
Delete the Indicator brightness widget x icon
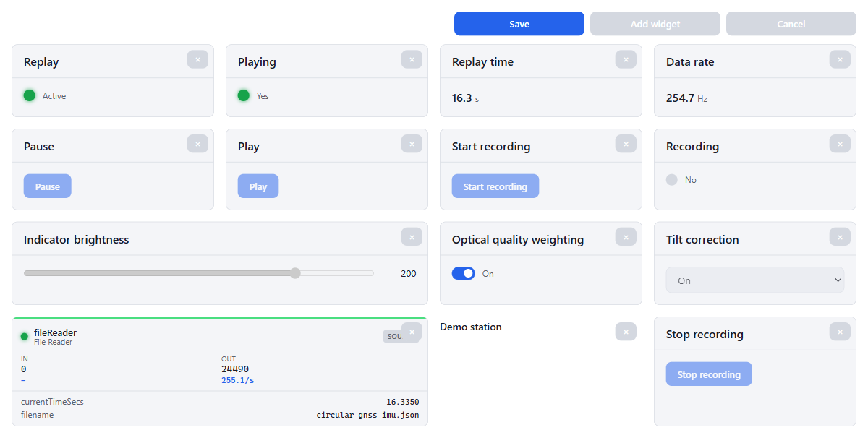click(412, 237)
